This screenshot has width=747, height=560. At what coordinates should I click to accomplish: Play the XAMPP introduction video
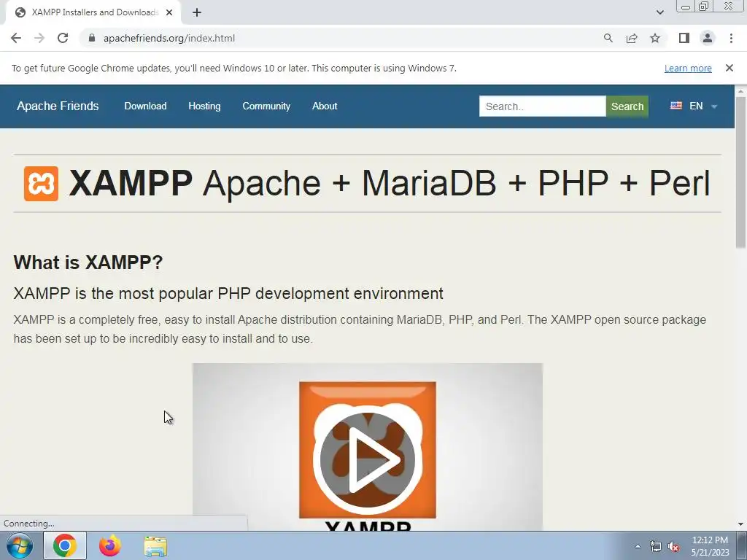pos(368,459)
